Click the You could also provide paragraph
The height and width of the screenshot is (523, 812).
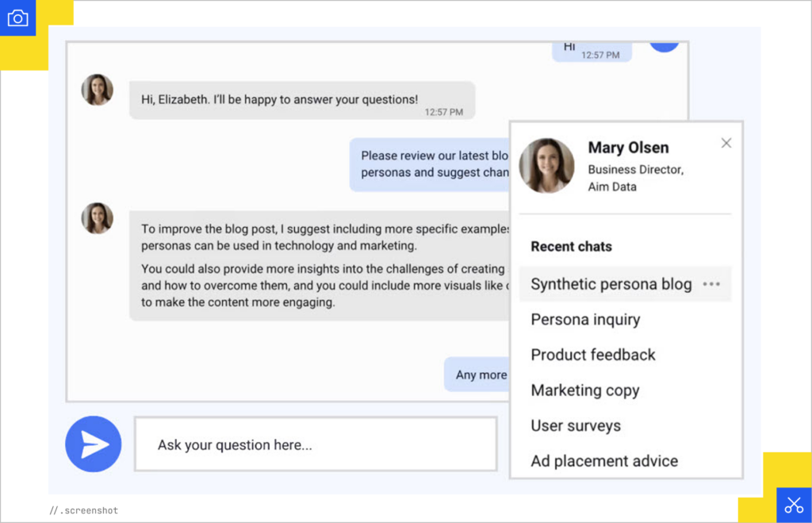coord(325,285)
